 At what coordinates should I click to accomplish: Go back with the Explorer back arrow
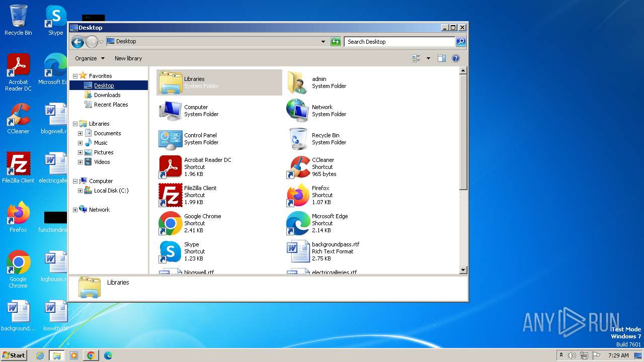tap(77, 42)
